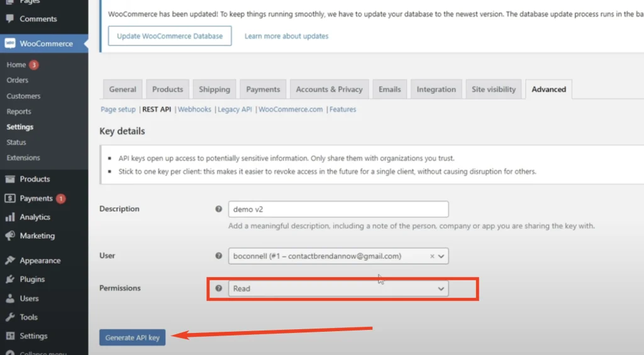
Task: Open the Status submenu item
Action: coord(16,143)
